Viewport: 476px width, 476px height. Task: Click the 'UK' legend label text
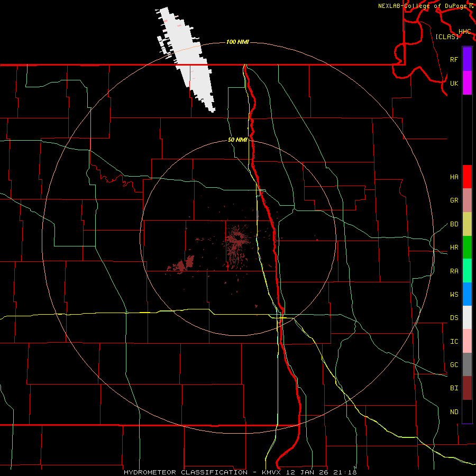[454, 83]
